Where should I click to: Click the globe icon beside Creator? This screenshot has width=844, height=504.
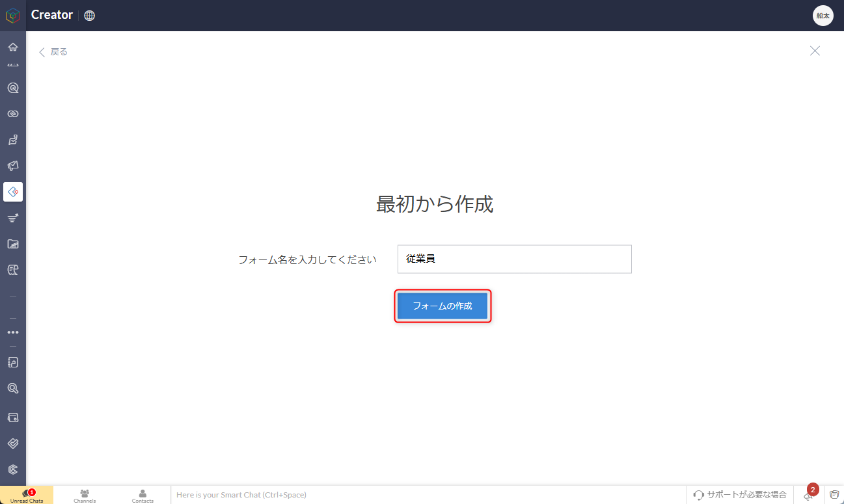pos(90,16)
